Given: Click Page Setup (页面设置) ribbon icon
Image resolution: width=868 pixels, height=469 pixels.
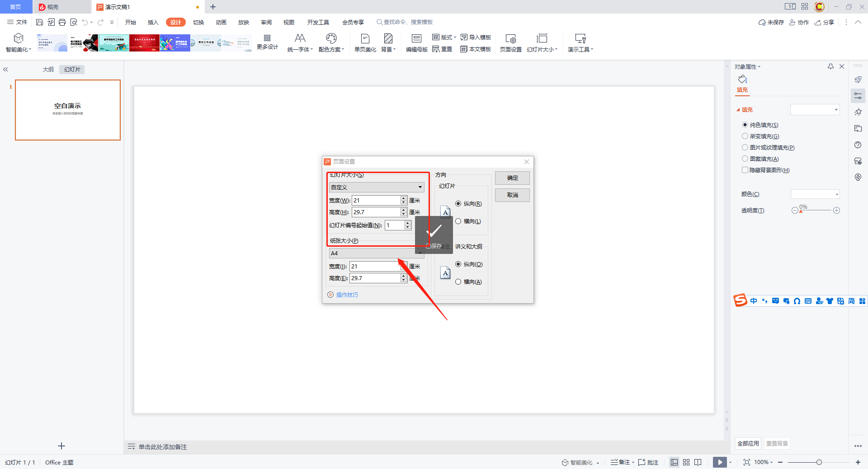Looking at the screenshot, I should [511, 38].
